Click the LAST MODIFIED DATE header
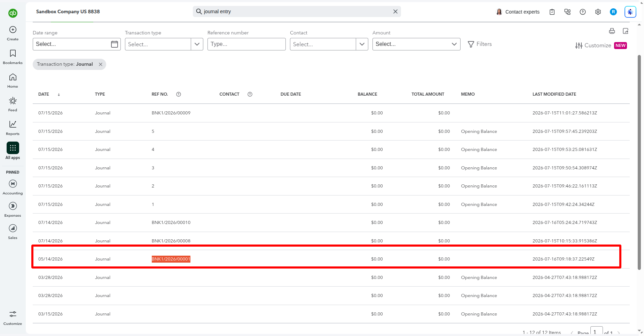 pos(554,94)
